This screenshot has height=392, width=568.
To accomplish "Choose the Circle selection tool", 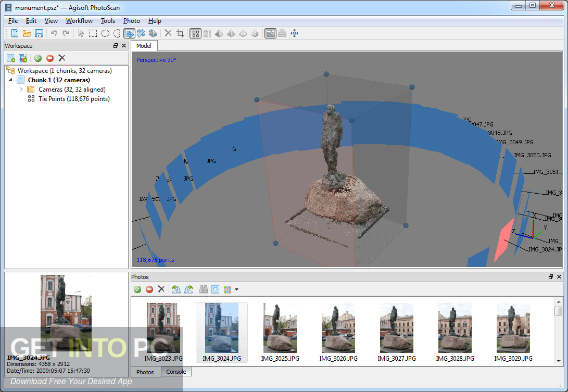I will click(x=105, y=33).
